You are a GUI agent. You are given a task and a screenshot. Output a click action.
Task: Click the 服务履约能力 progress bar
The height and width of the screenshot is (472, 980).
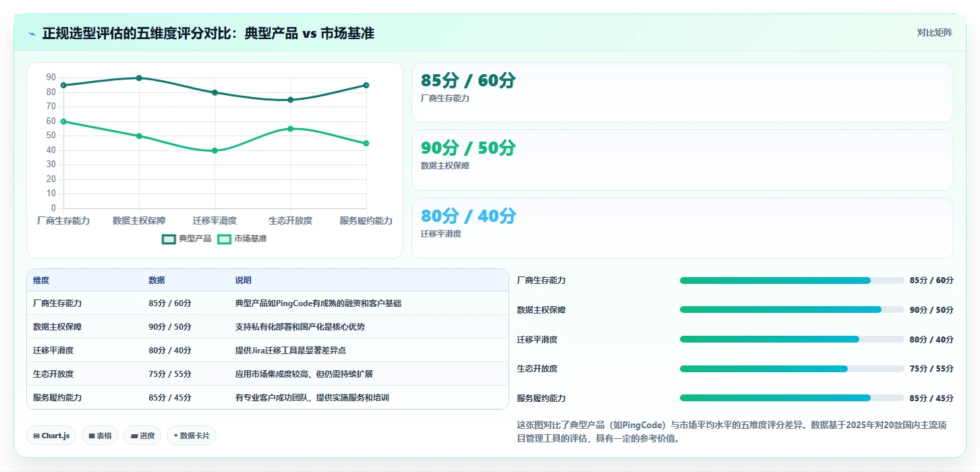coord(792,398)
